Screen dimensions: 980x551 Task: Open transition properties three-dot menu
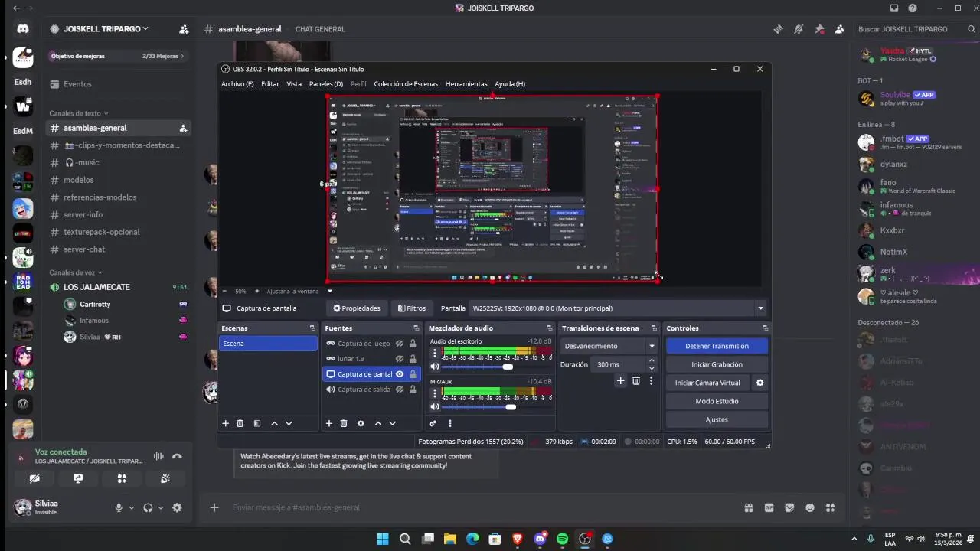(651, 380)
